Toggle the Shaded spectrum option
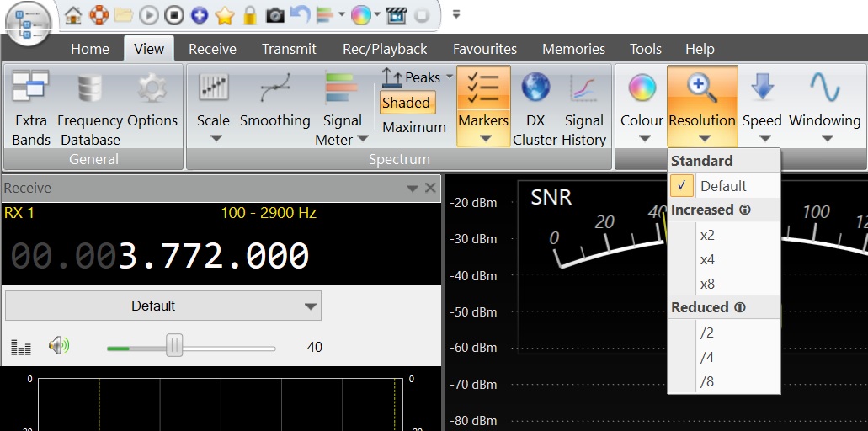Screen dimensions: 868x431 (x=406, y=103)
